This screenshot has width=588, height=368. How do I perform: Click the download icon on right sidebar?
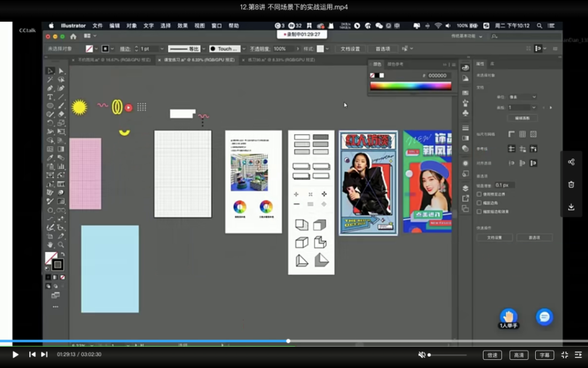tap(571, 207)
